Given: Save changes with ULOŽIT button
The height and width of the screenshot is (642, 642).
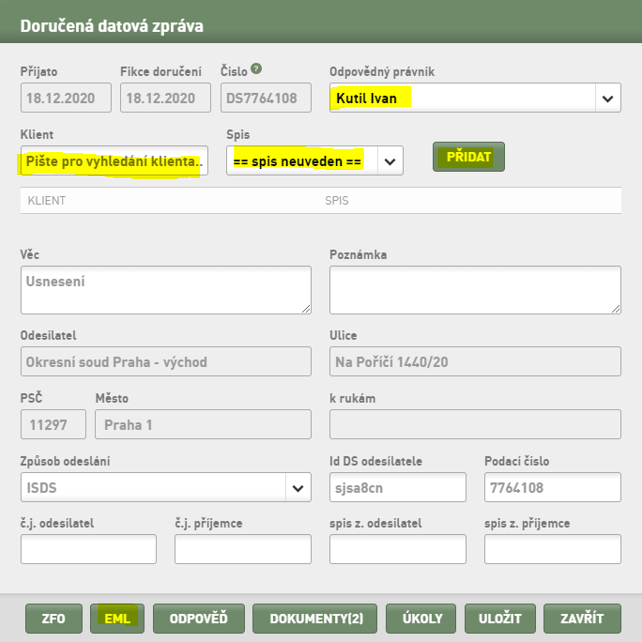Looking at the screenshot, I should pos(500,618).
